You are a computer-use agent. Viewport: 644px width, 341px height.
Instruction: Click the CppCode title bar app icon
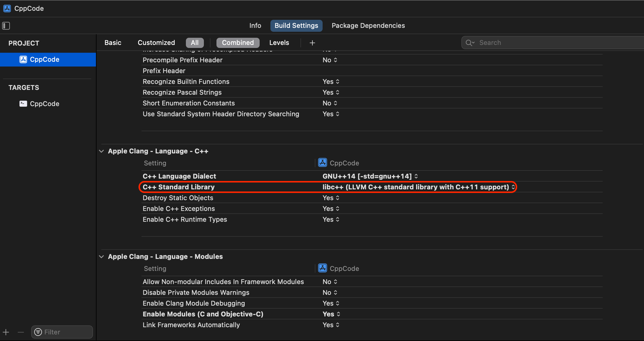point(7,8)
